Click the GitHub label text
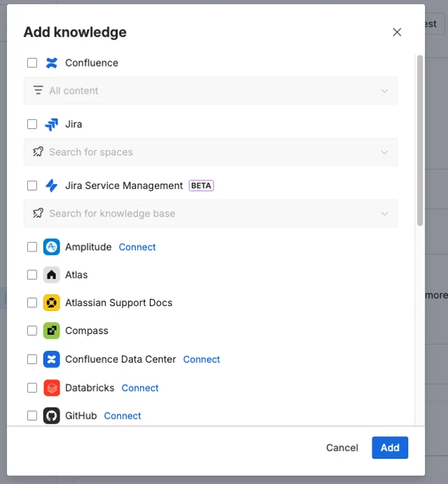 (x=81, y=416)
